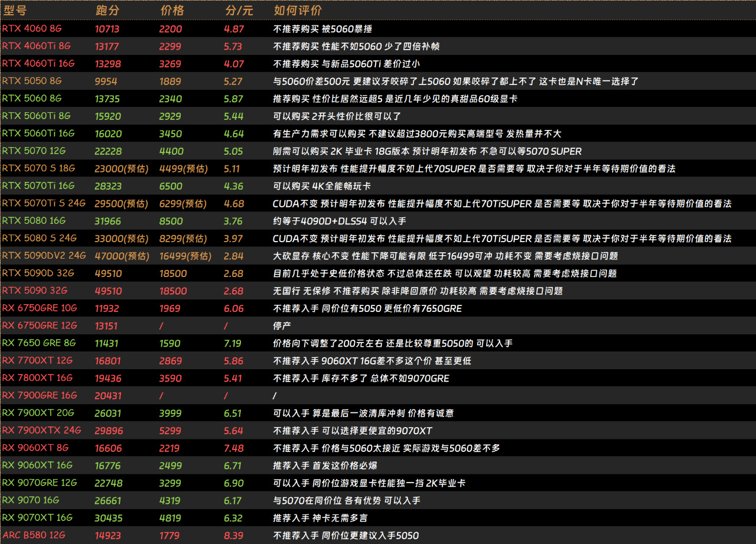Select the RX 7650 GRE 8G model name
The width and height of the screenshot is (756, 544).
pyautogui.click(x=40, y=343)
